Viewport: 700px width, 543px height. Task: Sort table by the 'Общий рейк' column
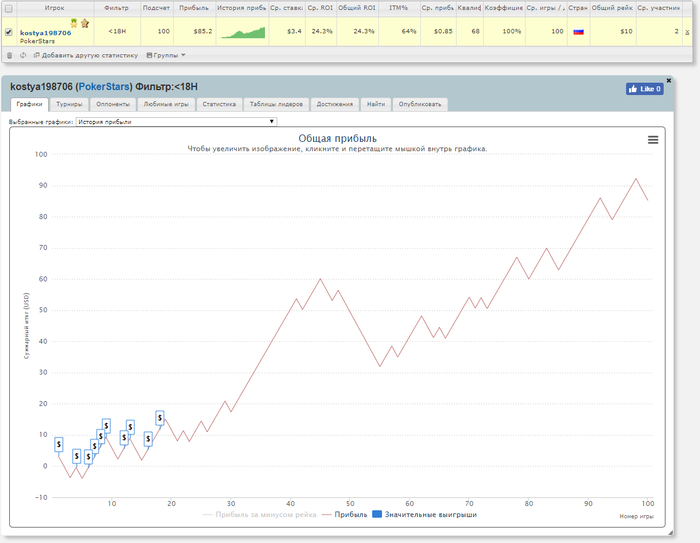pos(612,8)
